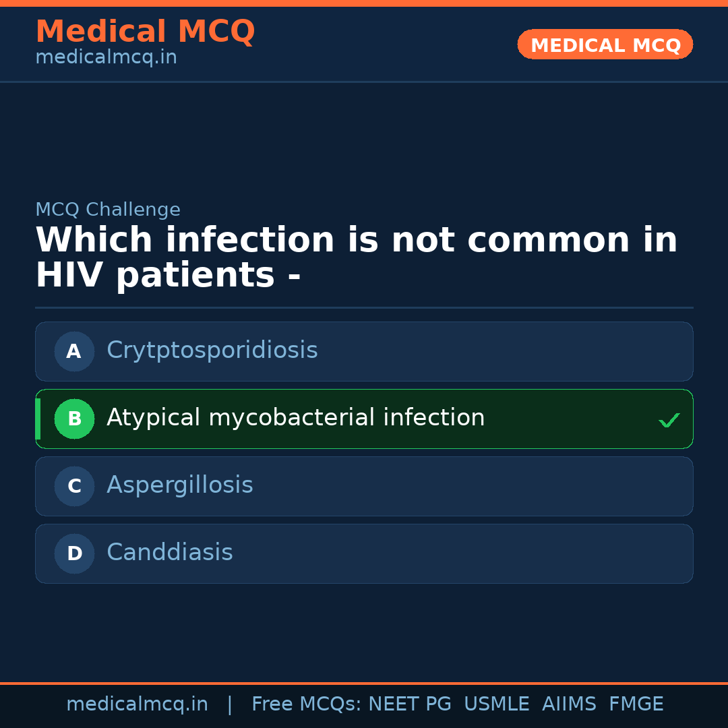Visit medicalmcq.in link under header title

point(106,57)
